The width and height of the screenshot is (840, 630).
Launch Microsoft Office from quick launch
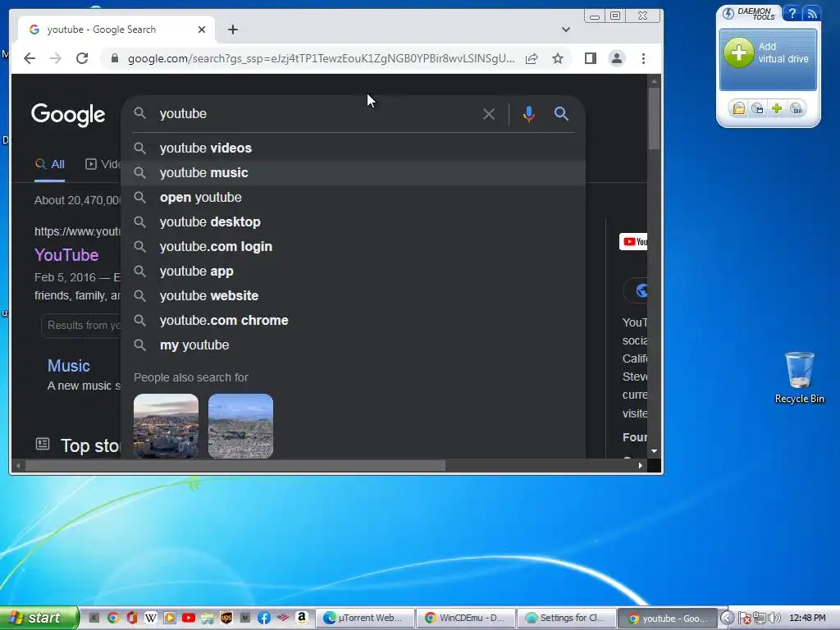(132, 618)
